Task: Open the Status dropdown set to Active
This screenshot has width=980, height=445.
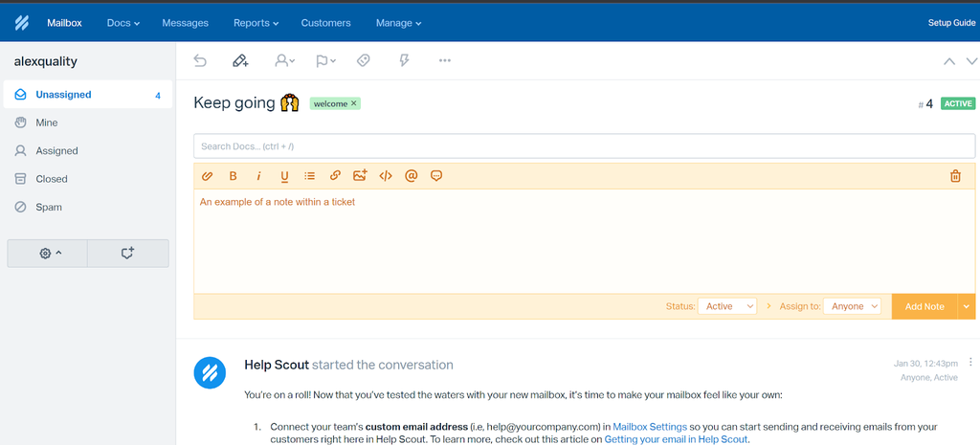Action: coord(727,306)
